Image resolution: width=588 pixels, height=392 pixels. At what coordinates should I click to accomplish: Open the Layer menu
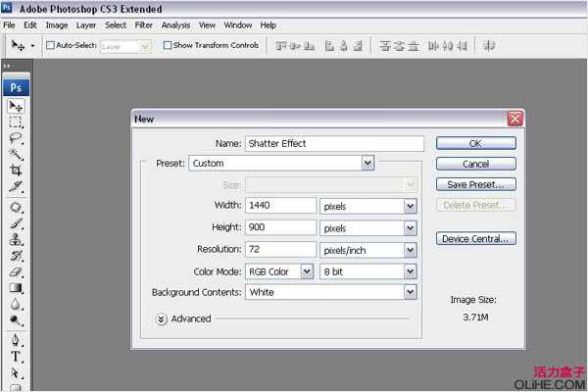click(x=86, y=24)
